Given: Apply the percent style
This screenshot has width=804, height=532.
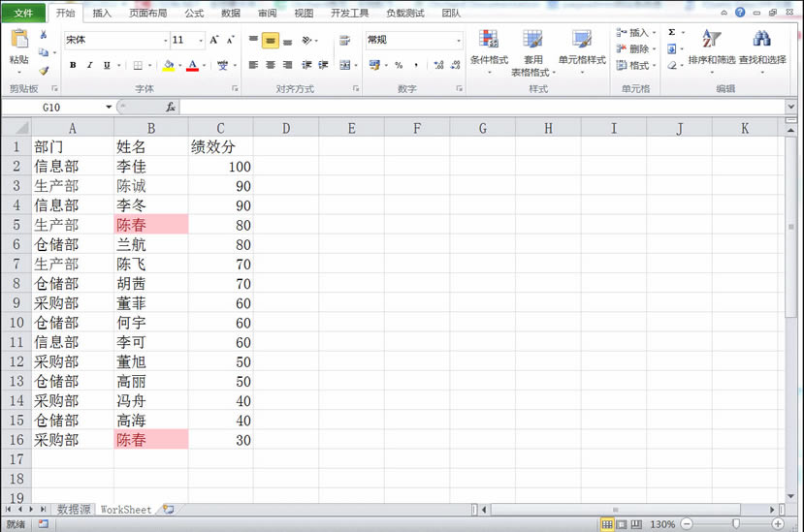Looking at the screenshot, I should coord(399,65).
